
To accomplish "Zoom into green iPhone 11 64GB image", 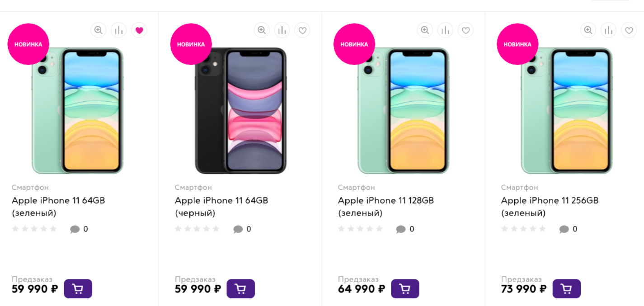I will point(98,30).
